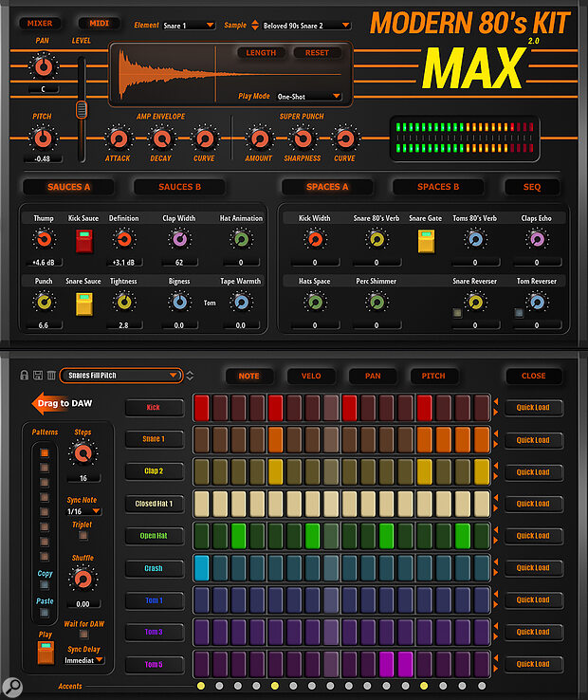
Task: Click the Kick row shift arrows
Action: [x=496, y=407]
